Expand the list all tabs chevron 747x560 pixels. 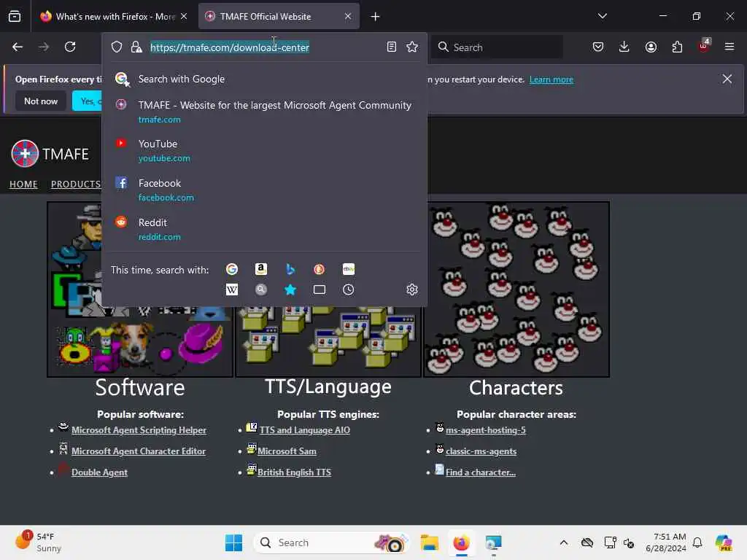[x=602, y=16]
